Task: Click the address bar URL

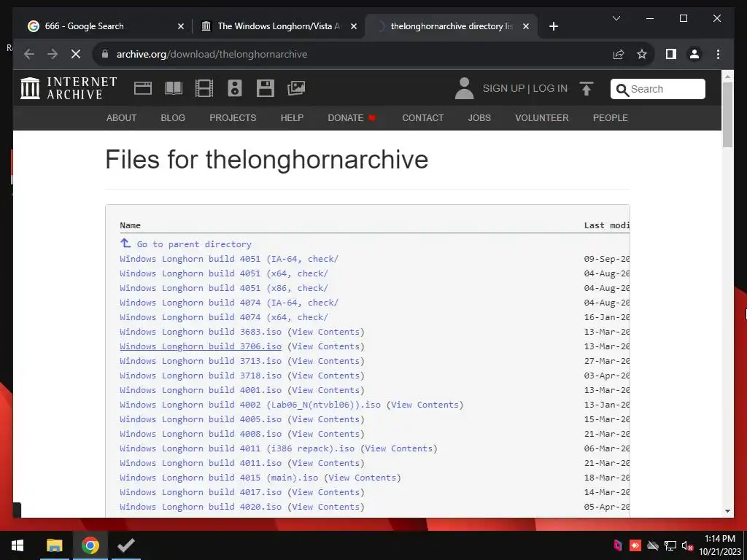Action: [212, 54]
